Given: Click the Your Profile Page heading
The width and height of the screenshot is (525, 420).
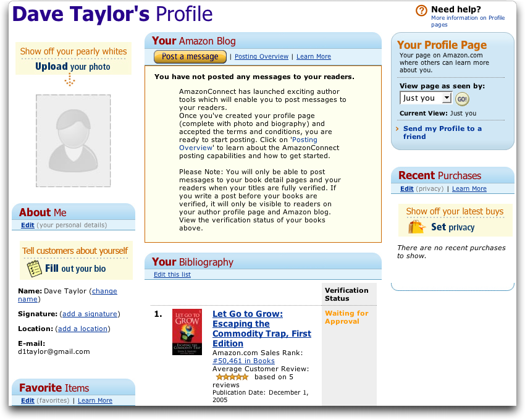Looking at the screenshot, I should 442,45.
